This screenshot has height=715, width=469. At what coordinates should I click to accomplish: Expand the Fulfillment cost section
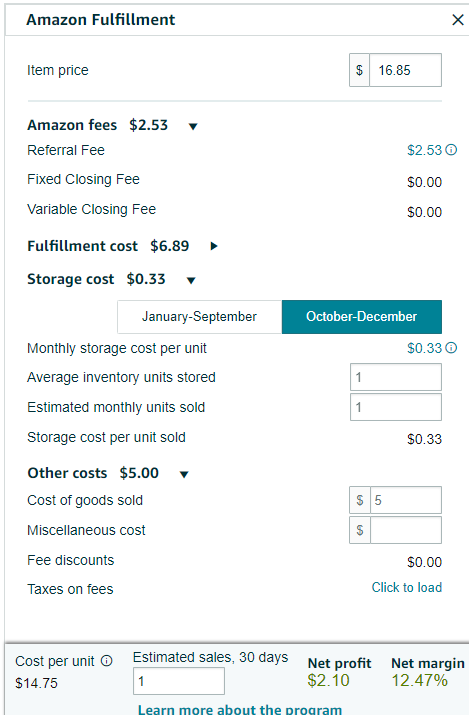point(214,246)
